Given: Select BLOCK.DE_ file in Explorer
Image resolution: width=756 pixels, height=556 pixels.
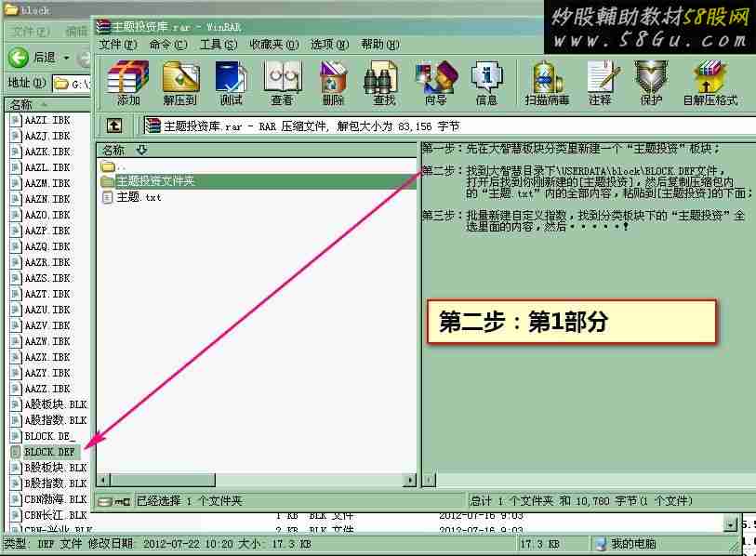Looking at the screenshot, I should [49, 436].
